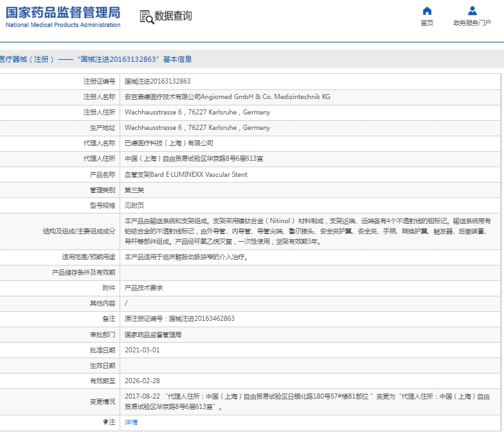The width and height of the screenshot is (504, 434).
Task: Click the agent name 巴德医疗科技（上海）有限公司
Action: [x=168, y=143]
